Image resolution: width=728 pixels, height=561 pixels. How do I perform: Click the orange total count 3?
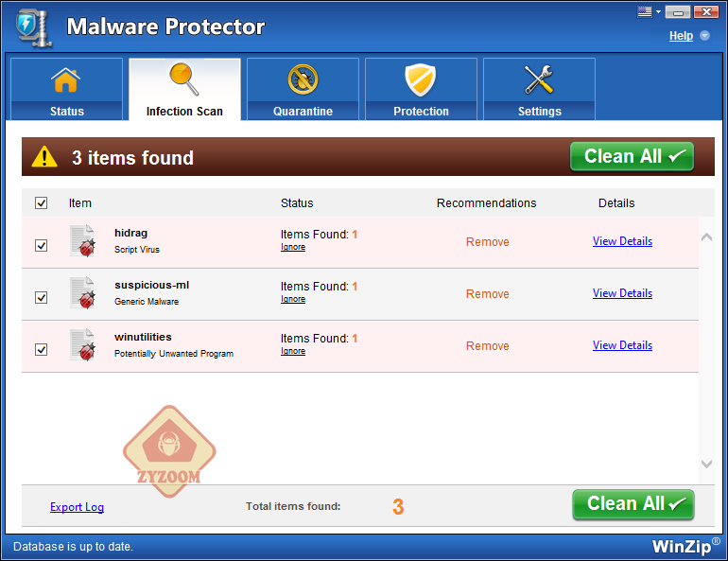click(398, 507)
